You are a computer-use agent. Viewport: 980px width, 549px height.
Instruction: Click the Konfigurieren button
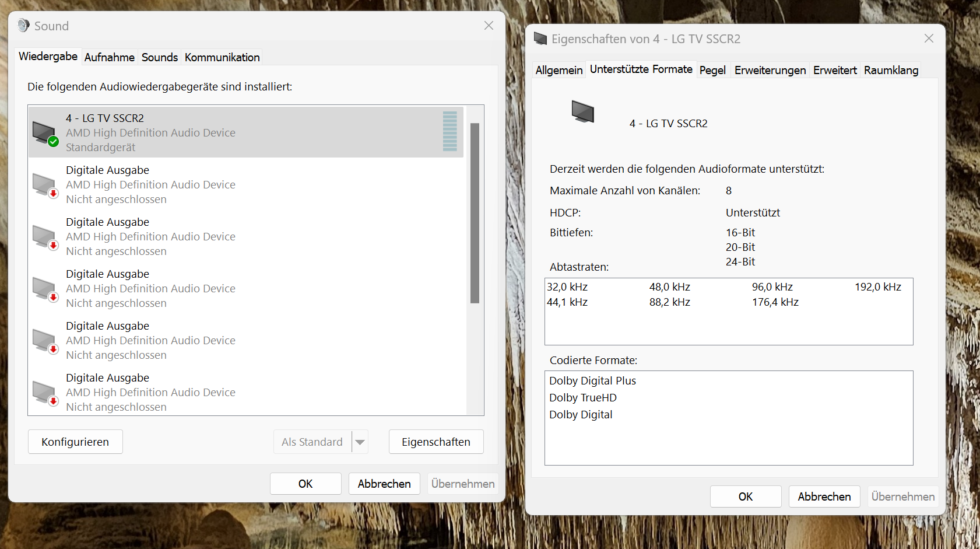click(x=75, y=442)
